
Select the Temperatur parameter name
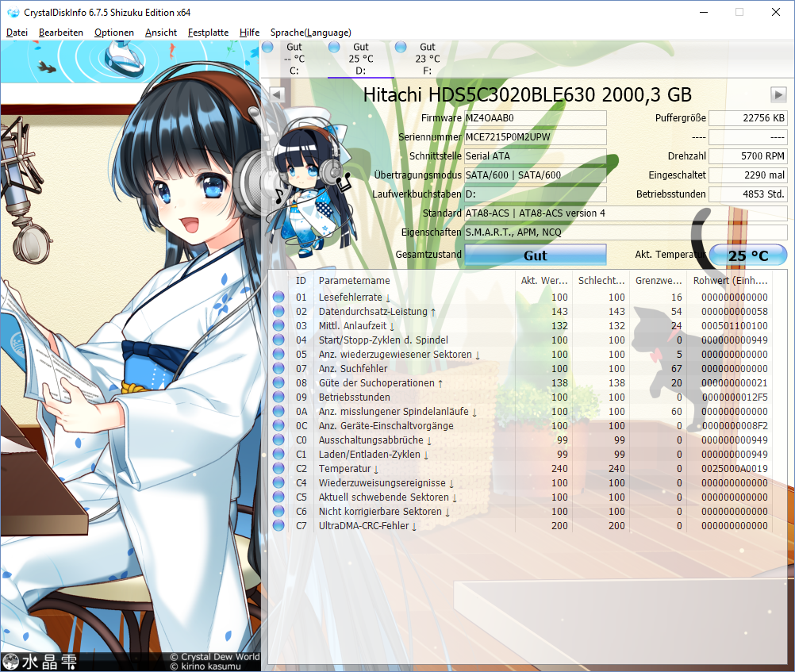(348, 469)
